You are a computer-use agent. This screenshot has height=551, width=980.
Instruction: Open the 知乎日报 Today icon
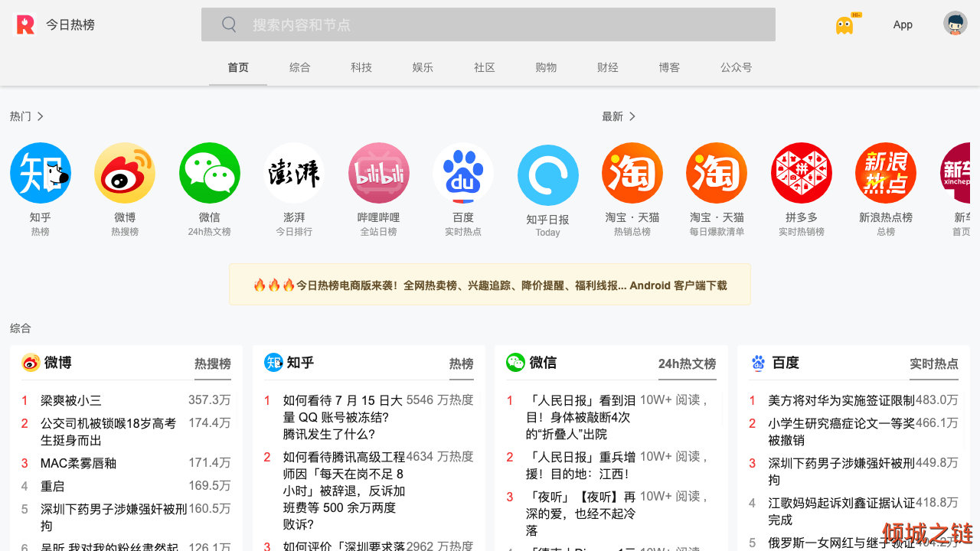click(548, 175)
